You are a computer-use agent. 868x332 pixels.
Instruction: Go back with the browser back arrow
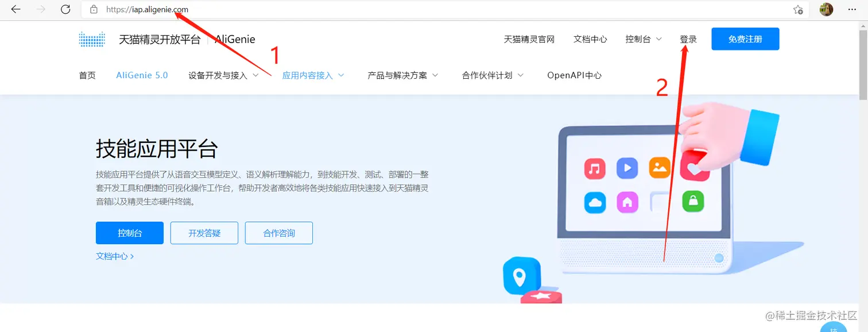tap(15, 9)
